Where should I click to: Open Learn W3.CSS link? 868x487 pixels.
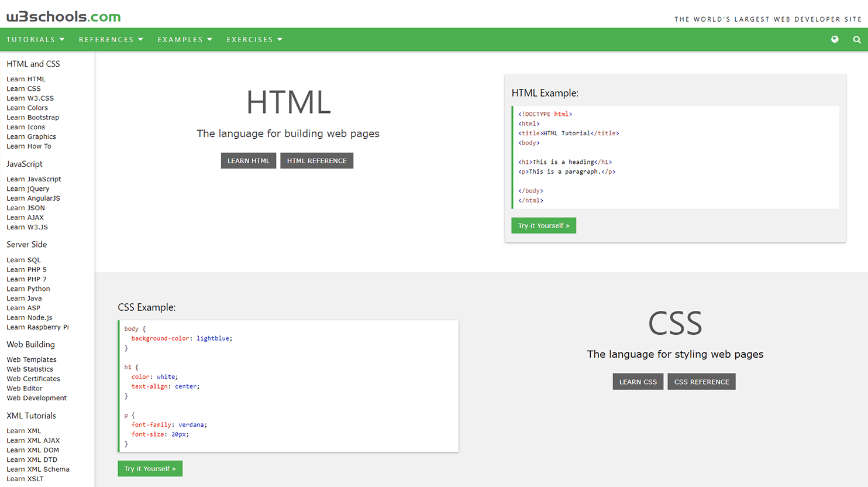(30, 98)
